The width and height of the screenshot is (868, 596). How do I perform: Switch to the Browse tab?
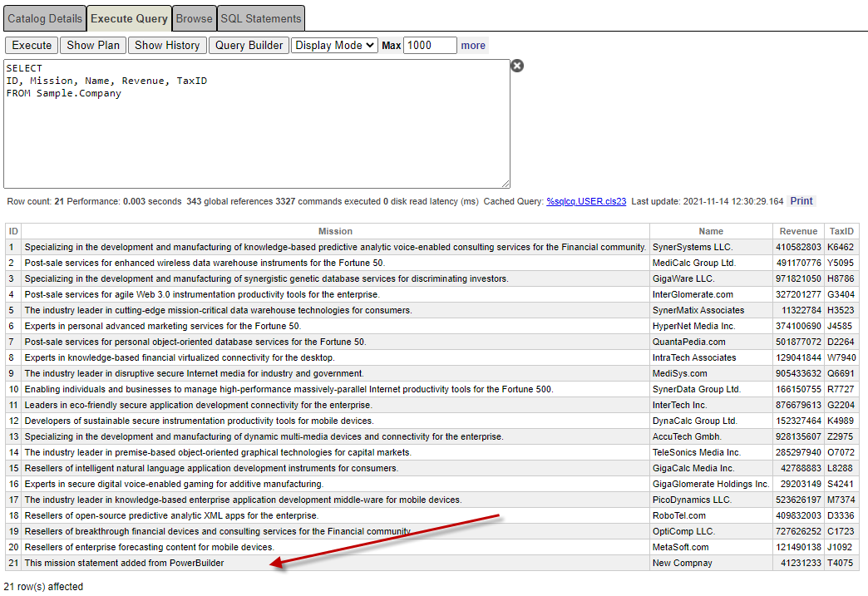click(194, 18)
